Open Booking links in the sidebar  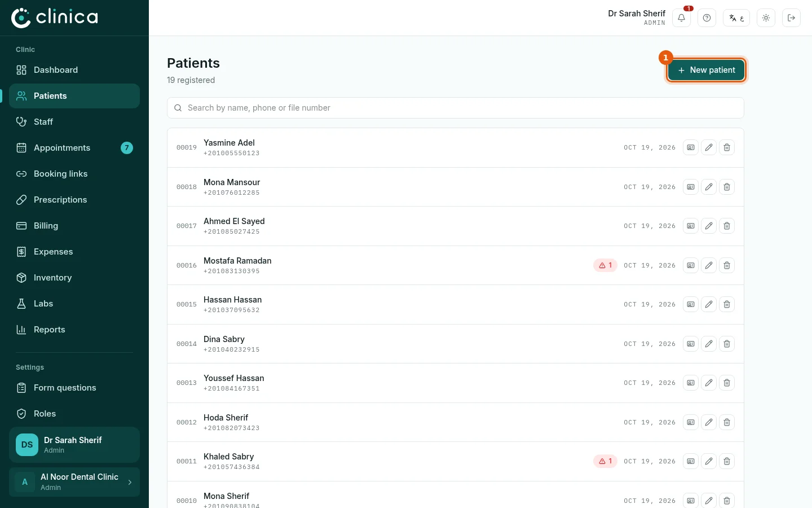click(x=74, y=174)
